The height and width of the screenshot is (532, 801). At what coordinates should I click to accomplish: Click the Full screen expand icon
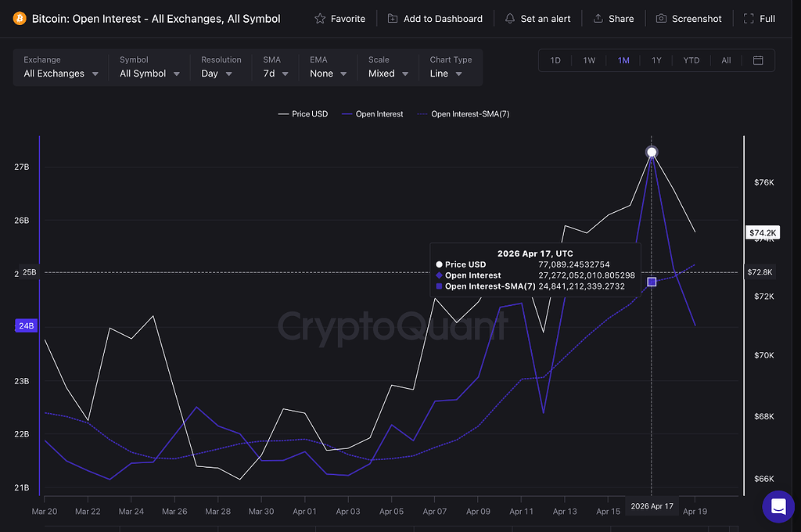[x=749, y=19]
